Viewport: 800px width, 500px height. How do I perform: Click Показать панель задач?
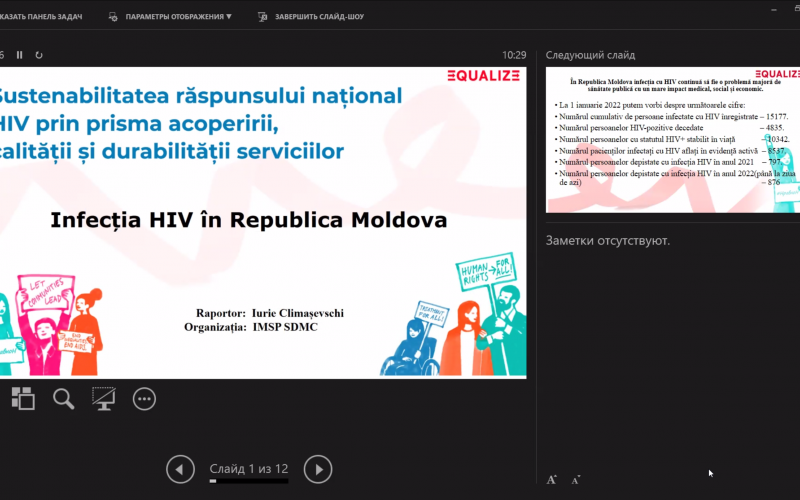[x=40, y=17]
